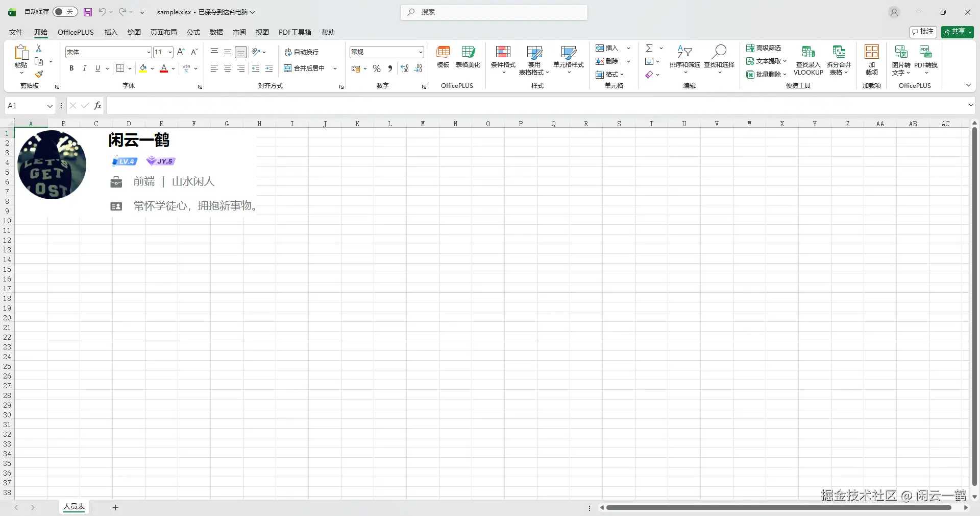
Task: Open the 条件格式 conditional formatting dropdown
Action: (x=503, y=60)
